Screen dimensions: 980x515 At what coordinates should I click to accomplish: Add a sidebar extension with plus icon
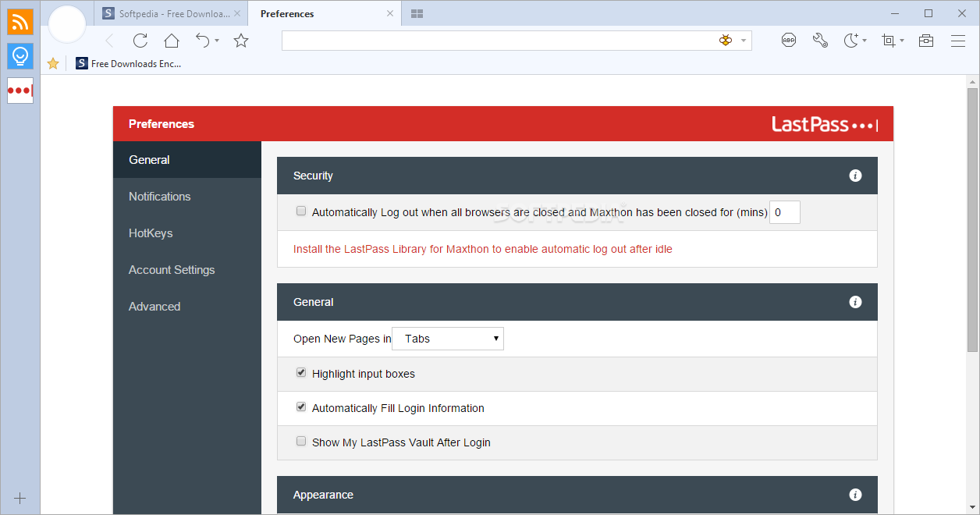(20, 498)
